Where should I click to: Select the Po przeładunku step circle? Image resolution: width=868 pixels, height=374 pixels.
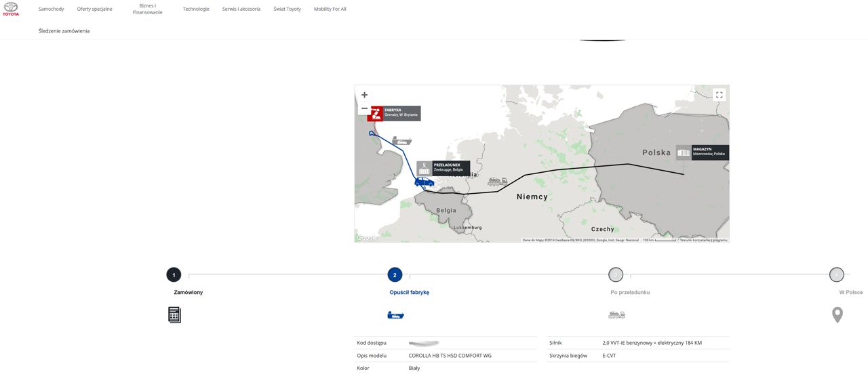click(x=616, y=274)
